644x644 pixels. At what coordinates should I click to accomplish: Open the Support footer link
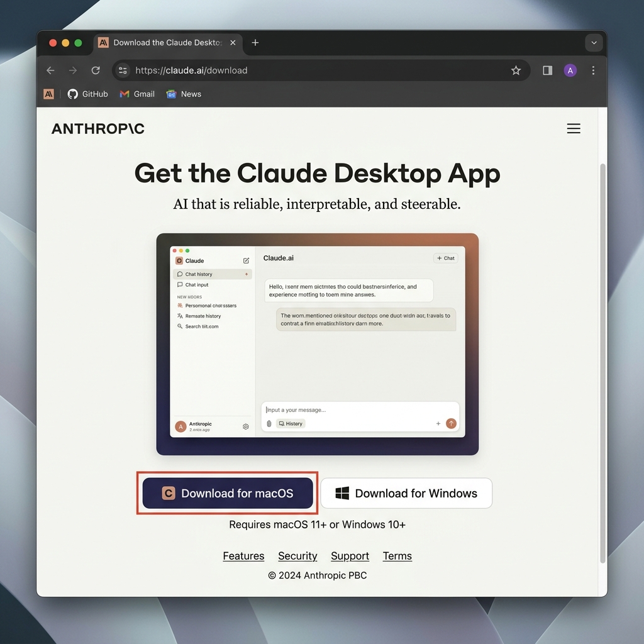coord(350,556)
